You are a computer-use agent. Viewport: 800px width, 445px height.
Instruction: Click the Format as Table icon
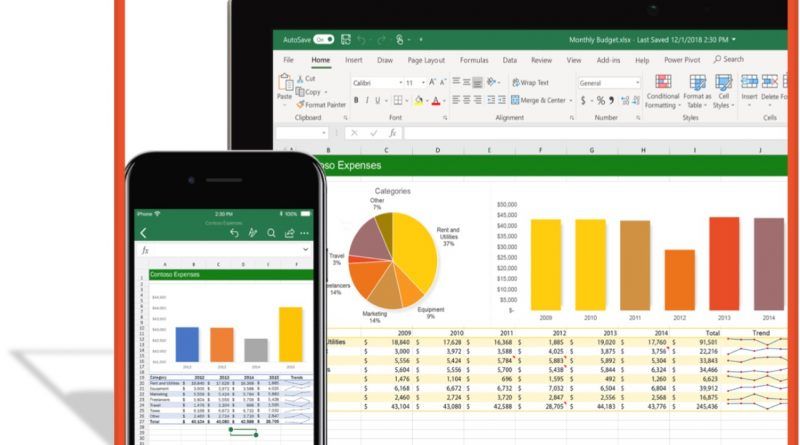[x=697, y=82]
